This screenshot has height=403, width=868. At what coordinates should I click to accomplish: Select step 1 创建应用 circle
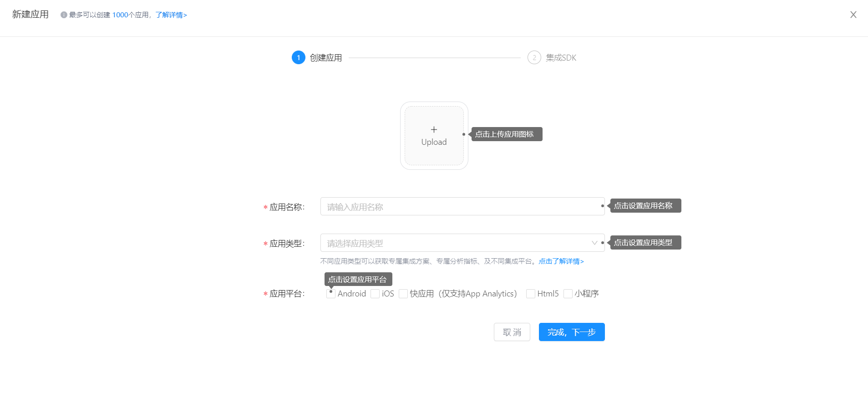(299, 57)
